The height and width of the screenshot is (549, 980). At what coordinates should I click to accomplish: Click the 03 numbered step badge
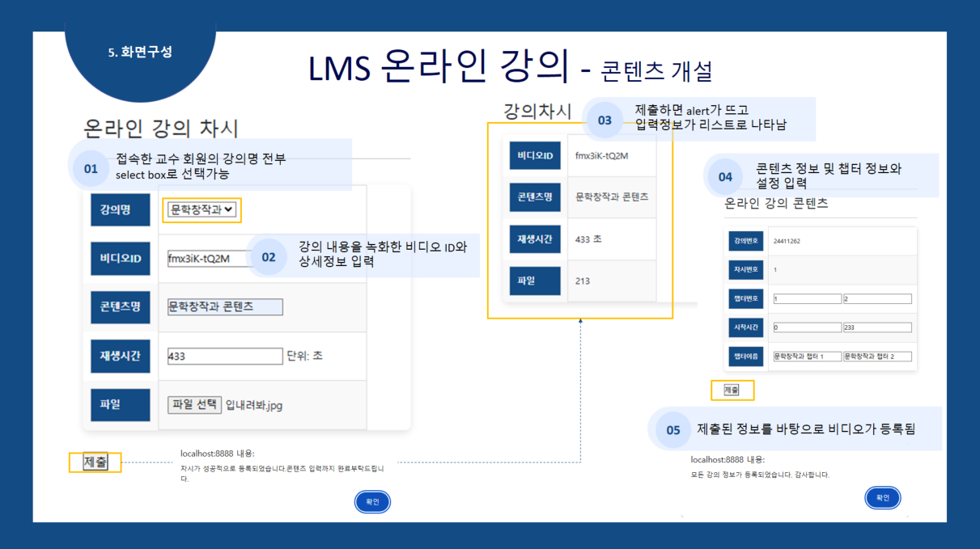pos(605,120)
